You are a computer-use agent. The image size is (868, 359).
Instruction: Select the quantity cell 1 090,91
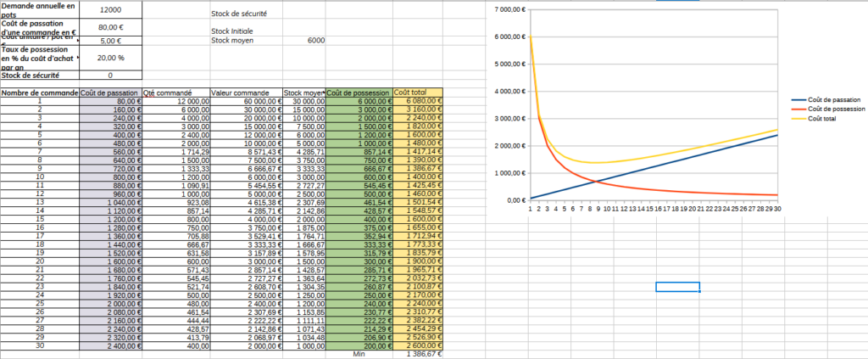coord(176,185)
